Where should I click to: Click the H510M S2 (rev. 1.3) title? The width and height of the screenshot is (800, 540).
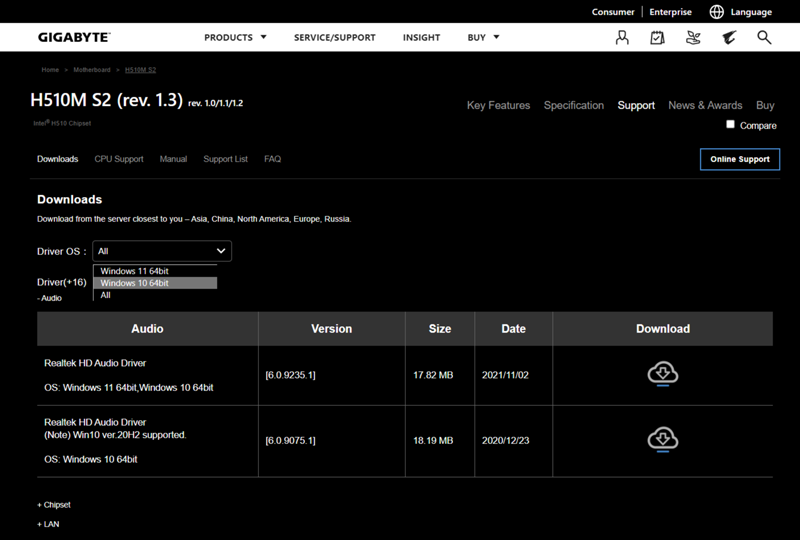coord(107,100)
